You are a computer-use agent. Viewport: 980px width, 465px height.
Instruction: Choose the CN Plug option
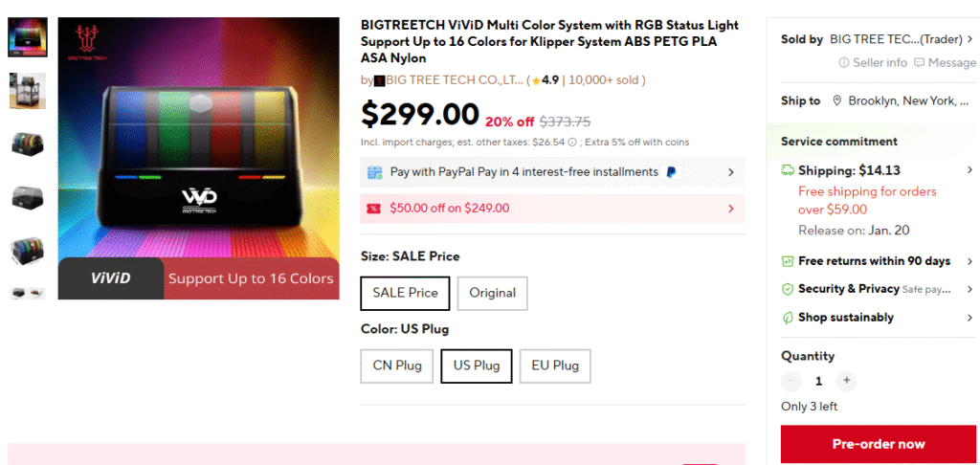(396, 365)
